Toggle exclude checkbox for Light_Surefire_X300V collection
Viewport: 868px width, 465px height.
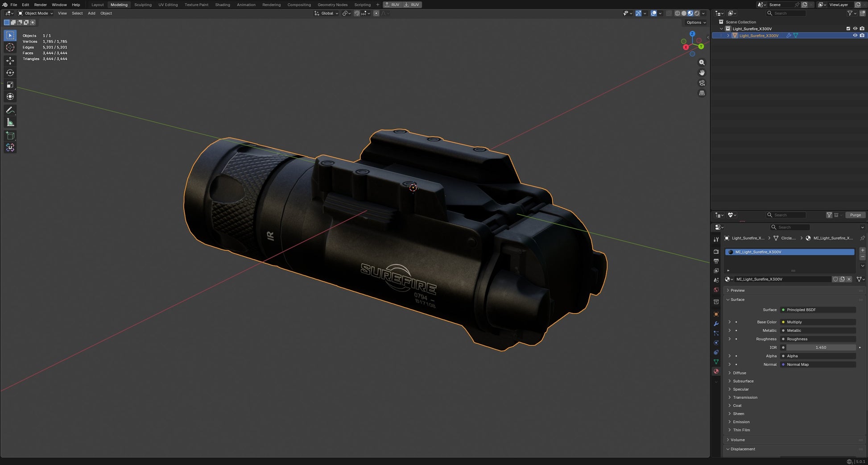[x=848, y=29]
